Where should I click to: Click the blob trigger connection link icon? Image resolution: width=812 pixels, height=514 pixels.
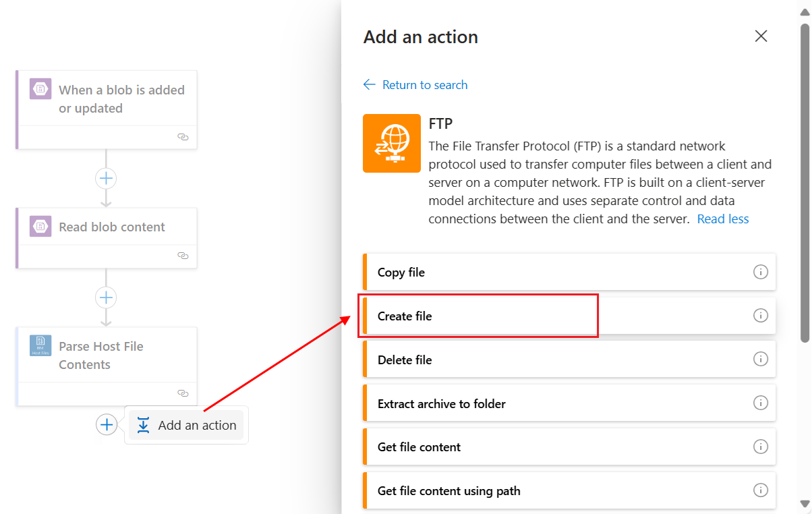click(x=183, y=137)
